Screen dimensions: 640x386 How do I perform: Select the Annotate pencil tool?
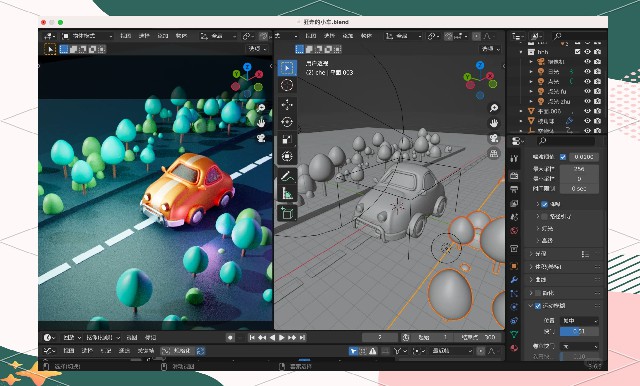(x=287, y=176)
